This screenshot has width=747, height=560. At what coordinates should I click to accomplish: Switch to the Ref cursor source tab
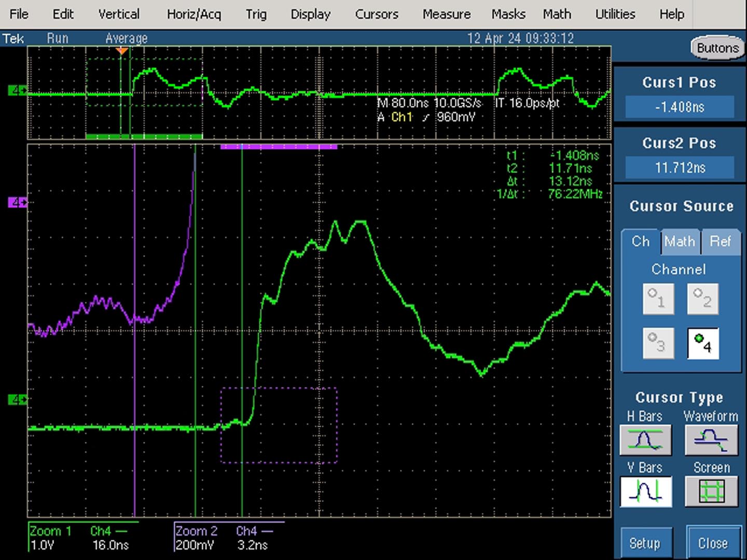(721, 242)
